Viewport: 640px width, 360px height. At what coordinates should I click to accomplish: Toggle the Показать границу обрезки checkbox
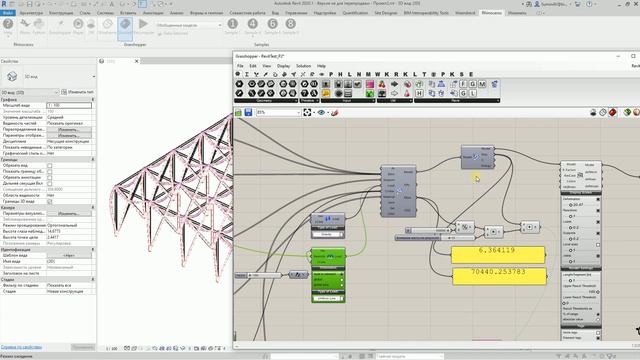pos(50,171)
